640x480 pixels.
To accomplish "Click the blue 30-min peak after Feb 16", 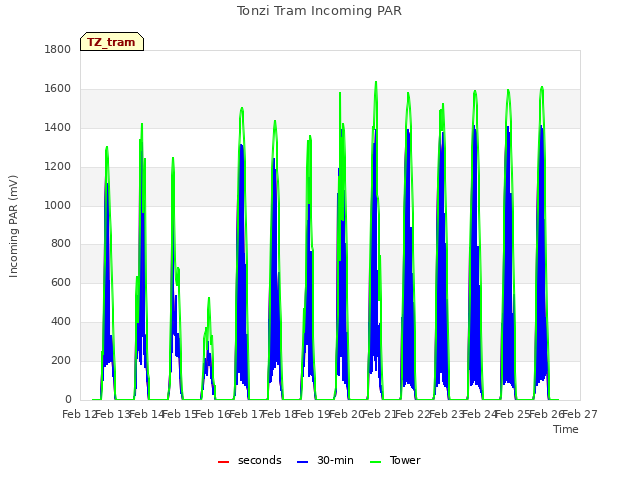I will pos(242,144).
